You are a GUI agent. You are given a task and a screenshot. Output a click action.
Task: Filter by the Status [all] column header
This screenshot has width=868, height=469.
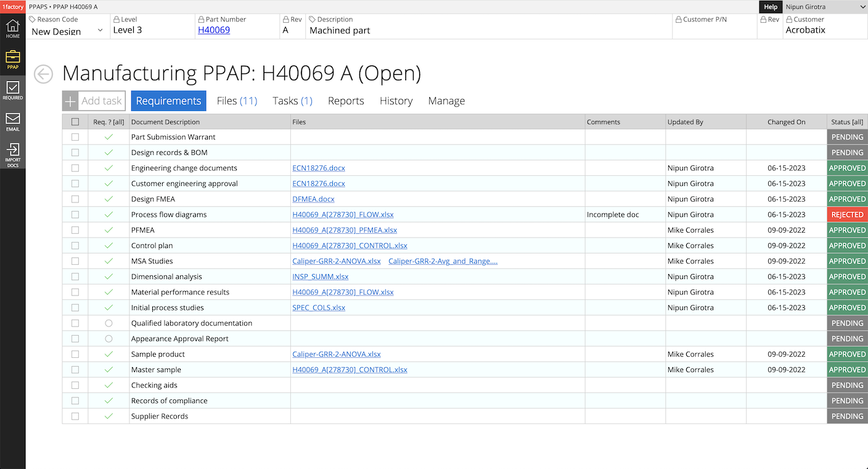(x=847, y=122)
